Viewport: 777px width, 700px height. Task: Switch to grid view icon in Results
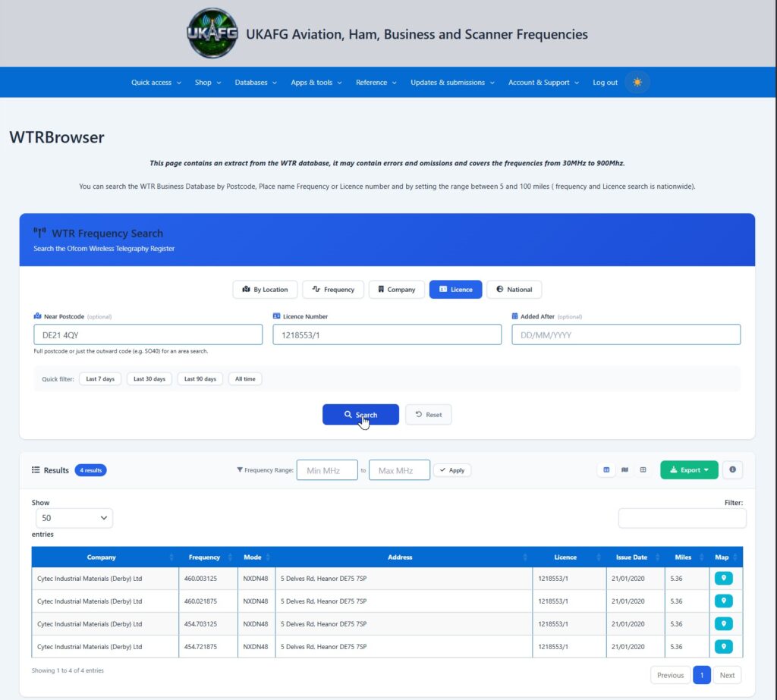pyautogui.click(x=643, y=469)
